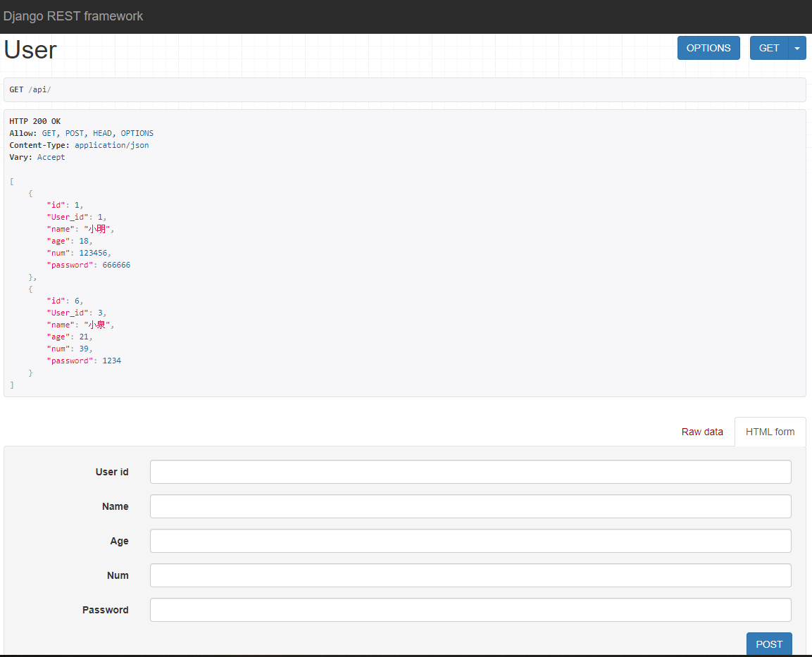The height and width of the screenshot is (657, 812).
Task: Click the "id": 6 line
Action: (x=65, y=300)
